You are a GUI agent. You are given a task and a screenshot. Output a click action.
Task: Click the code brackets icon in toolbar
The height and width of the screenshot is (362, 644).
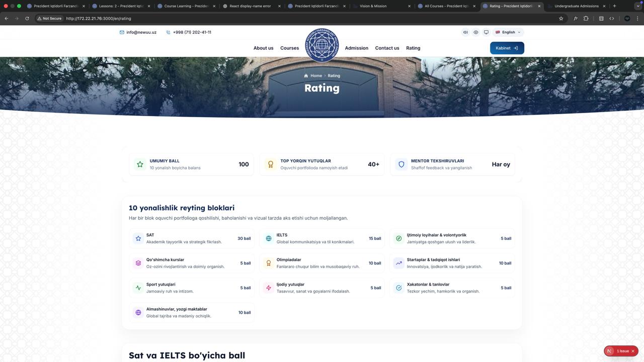612,19
